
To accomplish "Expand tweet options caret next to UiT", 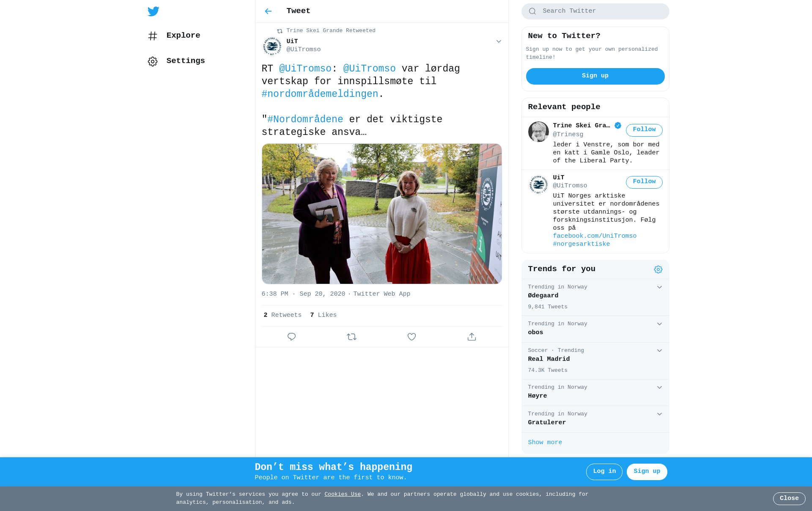I will pyautogui.click(x=499, y=41).
